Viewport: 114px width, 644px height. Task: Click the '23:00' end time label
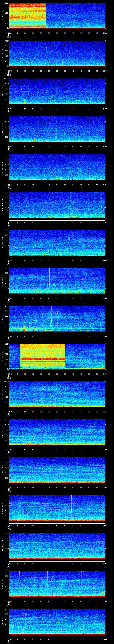coord(105,336)
